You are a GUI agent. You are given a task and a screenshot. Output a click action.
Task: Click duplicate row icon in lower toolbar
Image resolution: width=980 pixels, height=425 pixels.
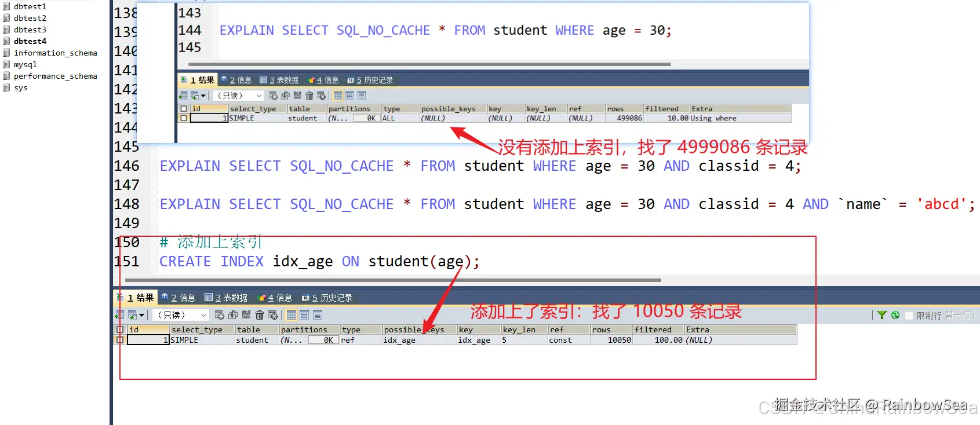point(233,315)
